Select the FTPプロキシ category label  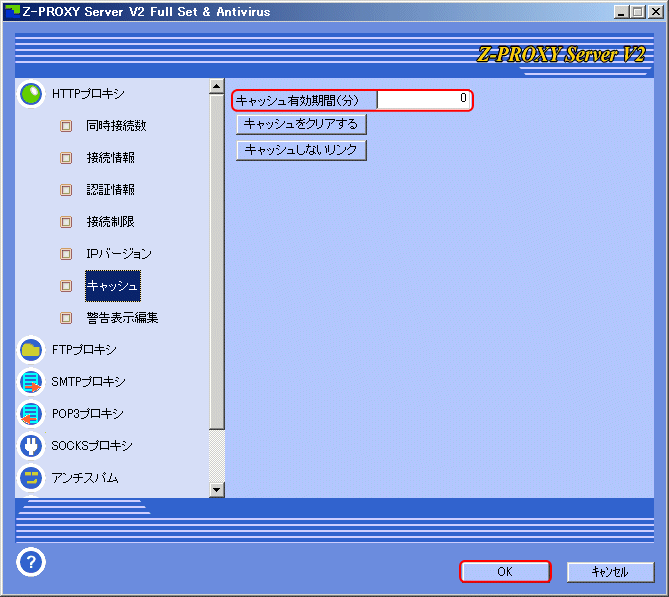84,350
